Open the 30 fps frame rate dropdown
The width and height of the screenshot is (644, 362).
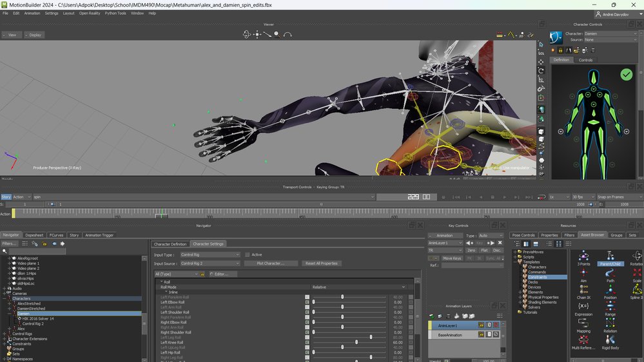pyautogui.click(x=583, y=197)
